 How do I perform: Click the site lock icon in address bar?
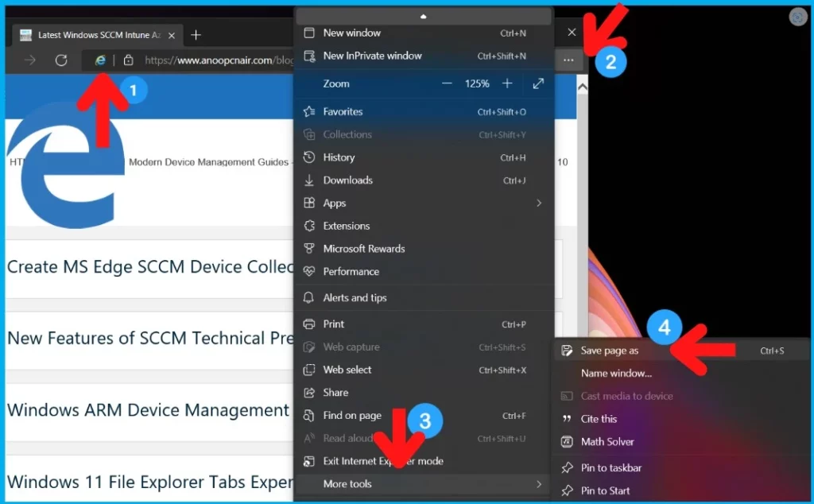(x=128, y=60)
